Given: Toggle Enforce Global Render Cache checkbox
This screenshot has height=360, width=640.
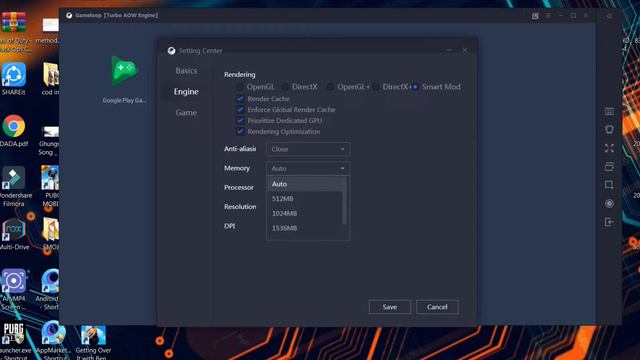Looking at the screenshot, I should pyautogui.click(x=240, y=109).
